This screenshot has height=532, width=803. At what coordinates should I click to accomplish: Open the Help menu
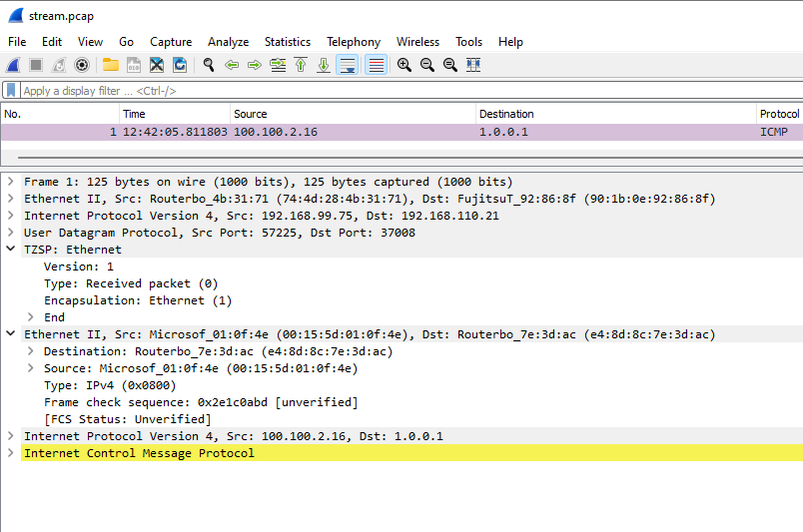coord(510,42)
